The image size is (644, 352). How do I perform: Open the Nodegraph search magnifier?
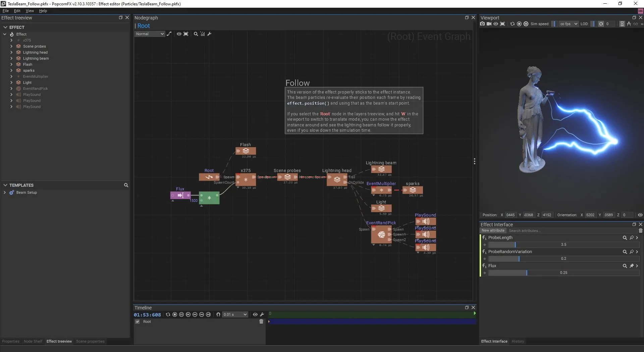[x=196, y=34]
